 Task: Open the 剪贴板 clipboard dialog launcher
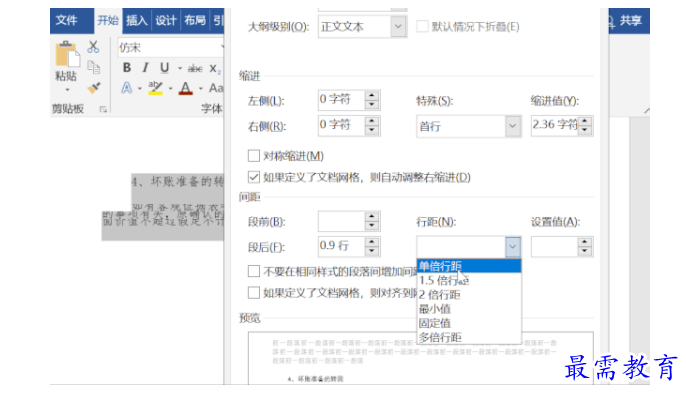click(x=103, y=109)
